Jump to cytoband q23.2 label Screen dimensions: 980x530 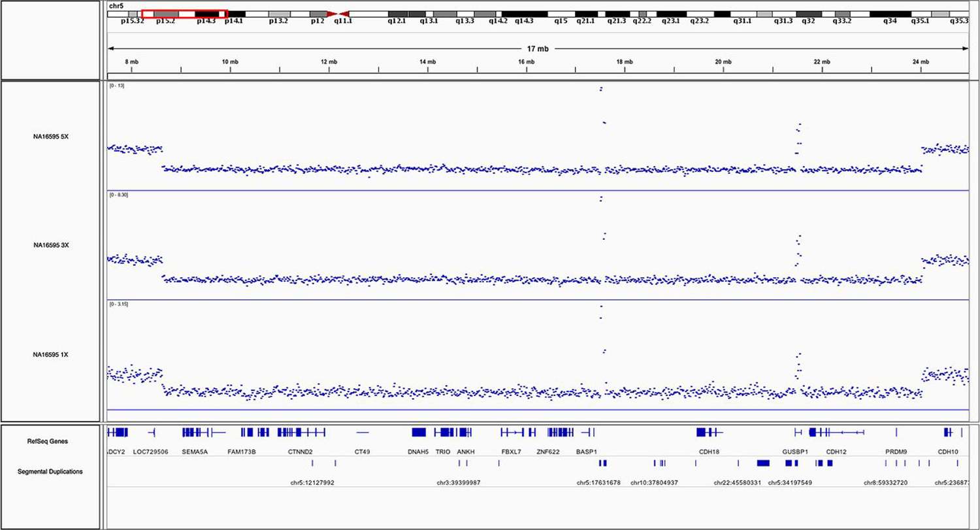click(x=699, y=22)
